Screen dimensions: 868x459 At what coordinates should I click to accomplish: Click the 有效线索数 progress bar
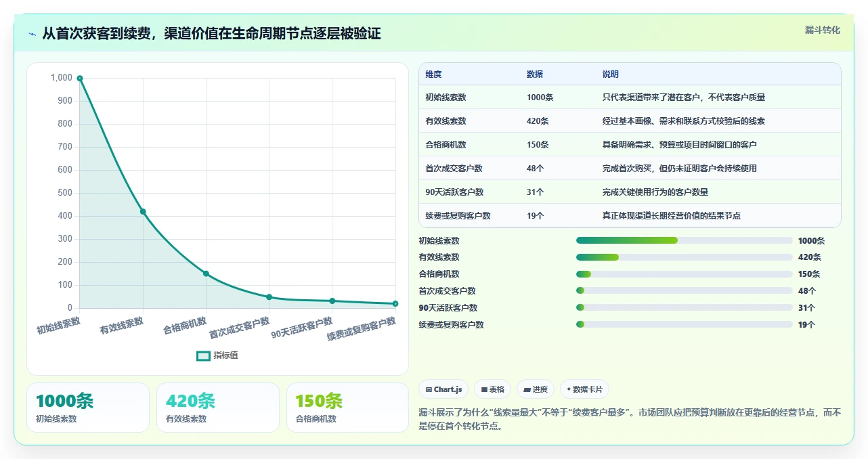(x=684, y=257)
